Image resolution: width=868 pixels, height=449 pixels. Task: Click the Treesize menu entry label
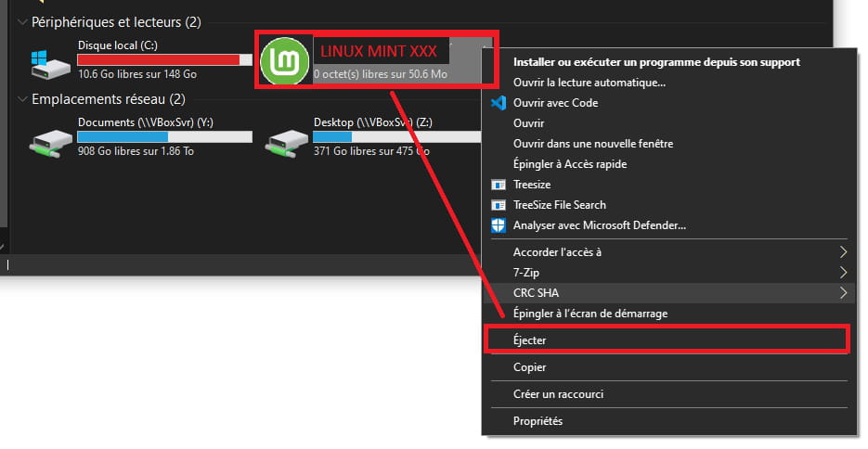point(531,185)
